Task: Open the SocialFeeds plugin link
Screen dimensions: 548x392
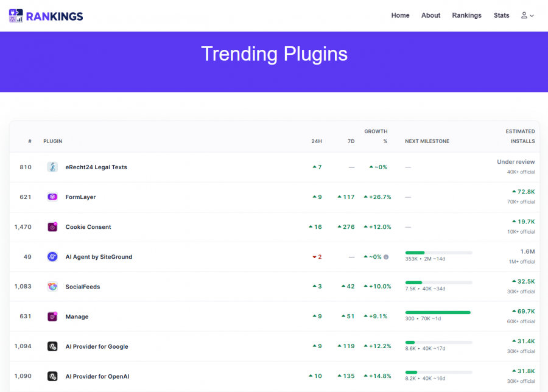Action: tap(83, 287)
